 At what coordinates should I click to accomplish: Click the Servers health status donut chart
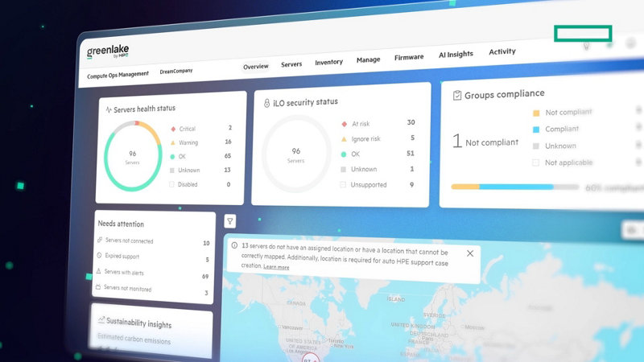[133, 156]
